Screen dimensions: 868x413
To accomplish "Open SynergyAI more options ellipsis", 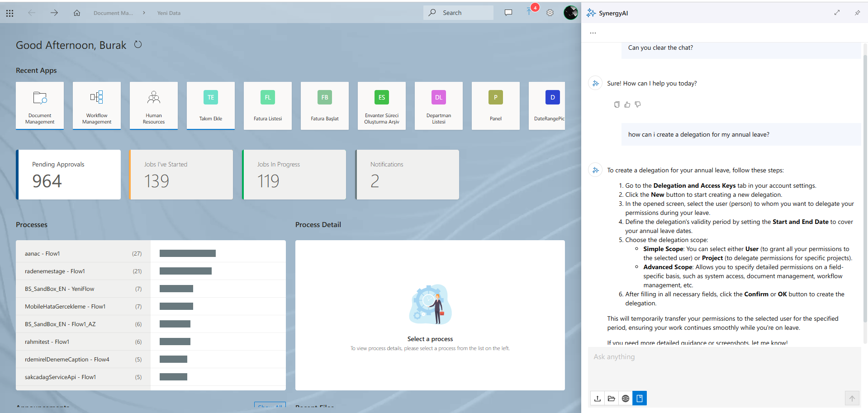I will point(593,33).
